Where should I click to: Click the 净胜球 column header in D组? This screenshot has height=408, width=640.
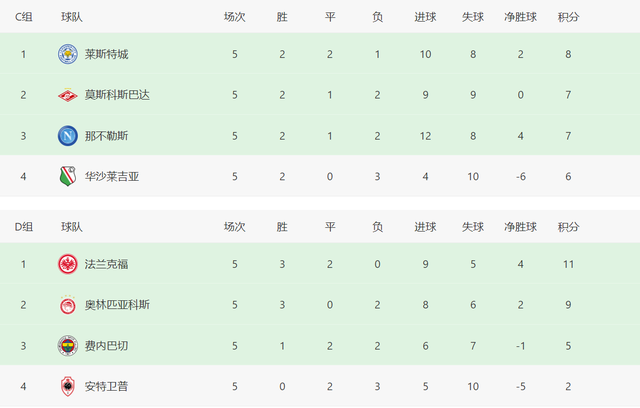pos(520,227)
